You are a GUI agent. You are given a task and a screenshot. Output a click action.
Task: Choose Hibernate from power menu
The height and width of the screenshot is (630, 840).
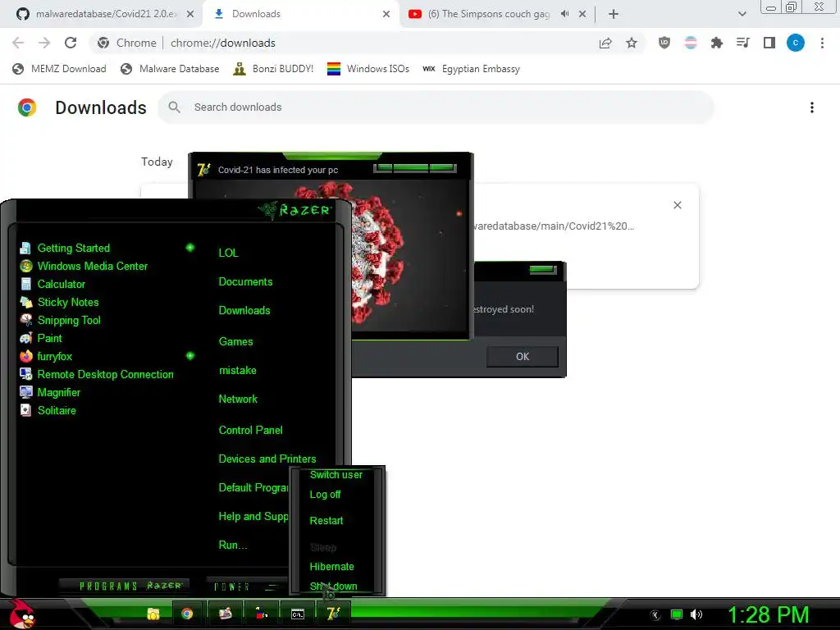[x=331, y=567]
